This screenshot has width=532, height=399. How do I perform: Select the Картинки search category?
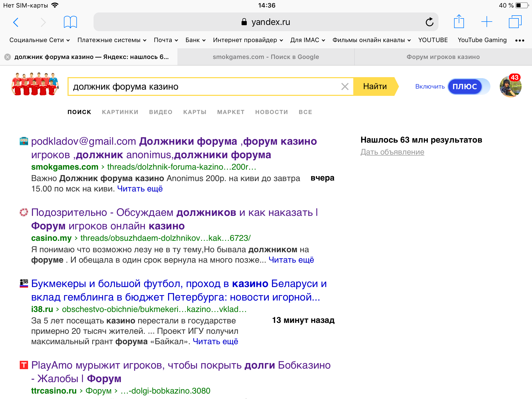tap(120, 112)
